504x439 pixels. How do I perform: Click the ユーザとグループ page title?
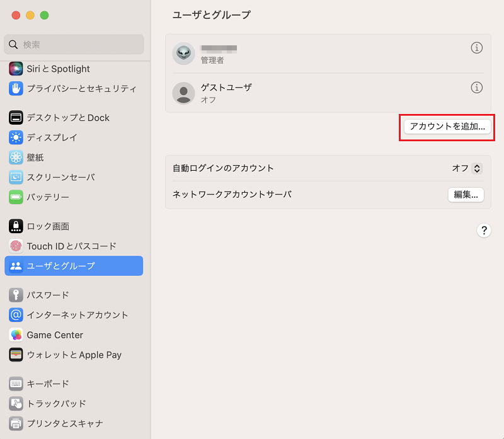click(212, 14)
